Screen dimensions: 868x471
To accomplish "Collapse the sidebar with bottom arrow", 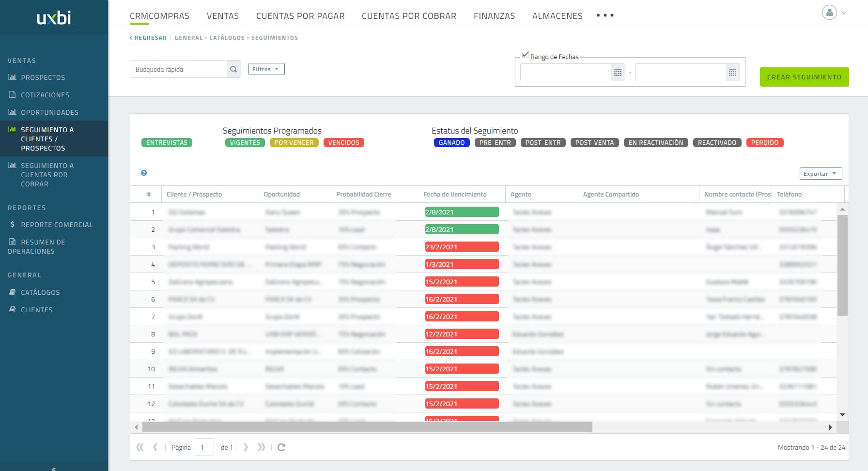I will [x=54, y=469].
